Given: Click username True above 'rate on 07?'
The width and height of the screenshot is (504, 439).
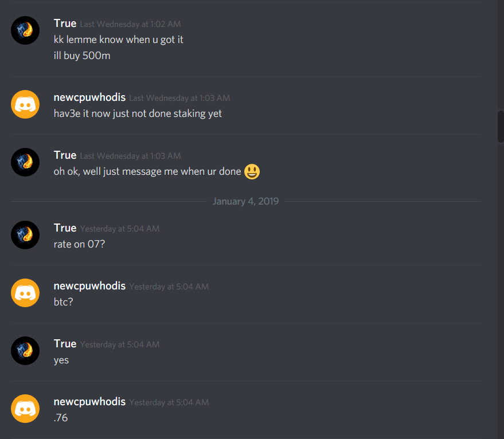Looking at the screenshot, I should (65, 228).
